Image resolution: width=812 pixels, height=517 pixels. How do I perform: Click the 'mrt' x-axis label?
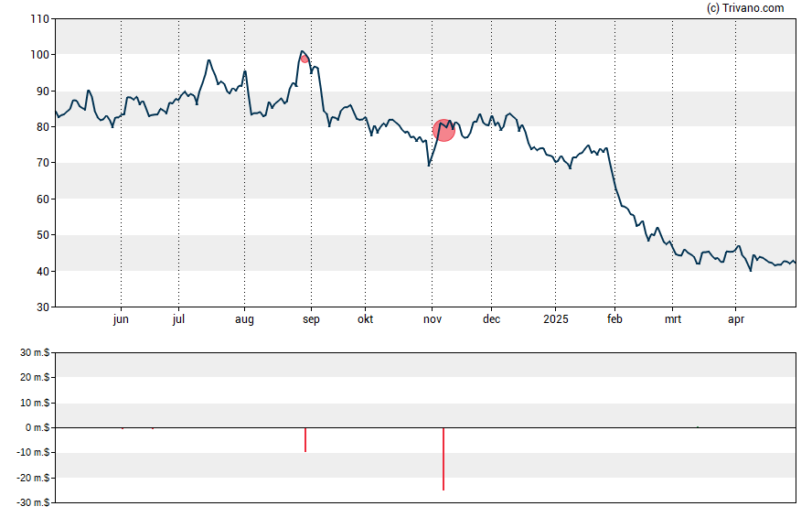pos(673,319)
